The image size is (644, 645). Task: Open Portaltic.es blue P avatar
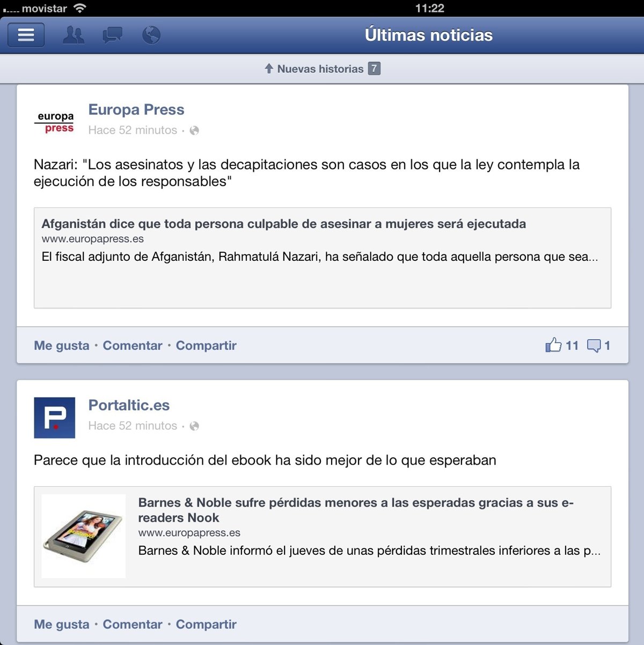point(55,417)
